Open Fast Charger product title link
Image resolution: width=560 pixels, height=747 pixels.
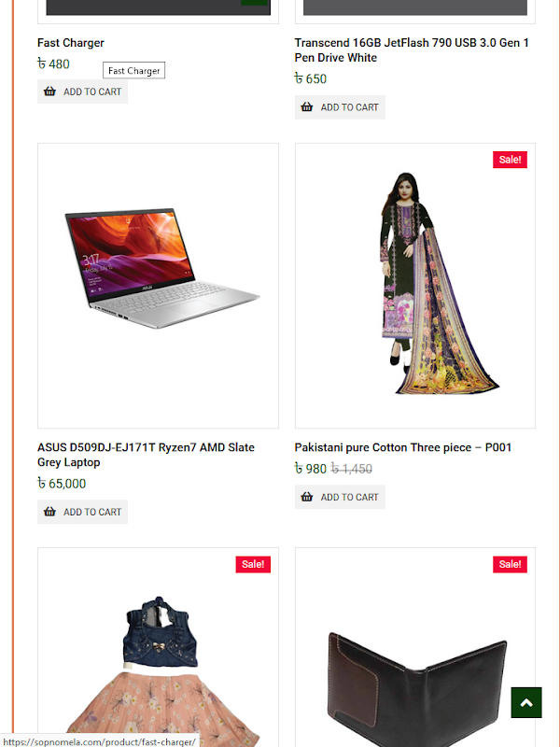tap(71, 43)
